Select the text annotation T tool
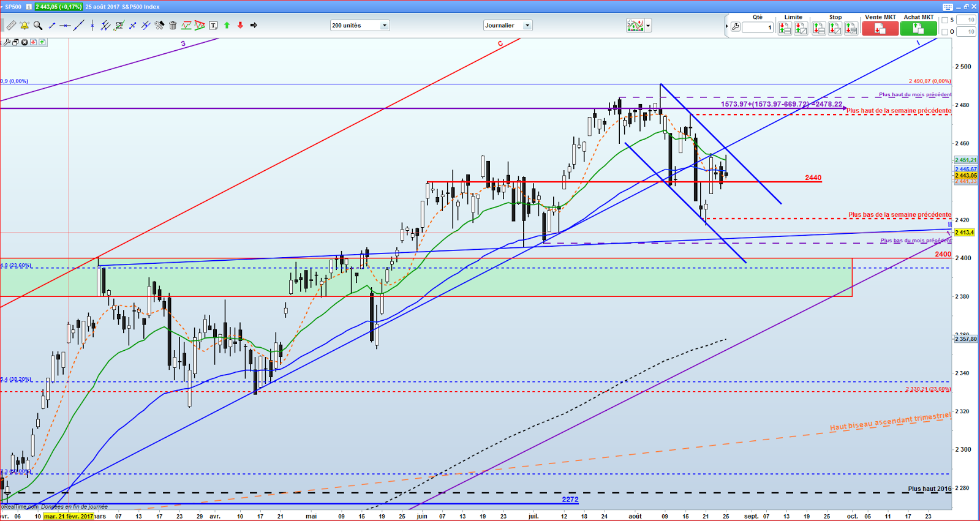980x521 pixels. pos(213,25)
